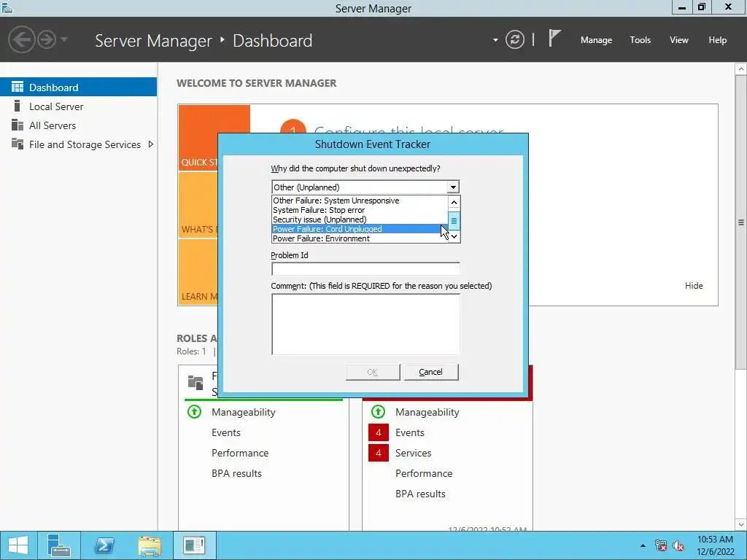Screen dimensions: 747x560
Task: Click the Local Server icon
Action: (18, 106)
